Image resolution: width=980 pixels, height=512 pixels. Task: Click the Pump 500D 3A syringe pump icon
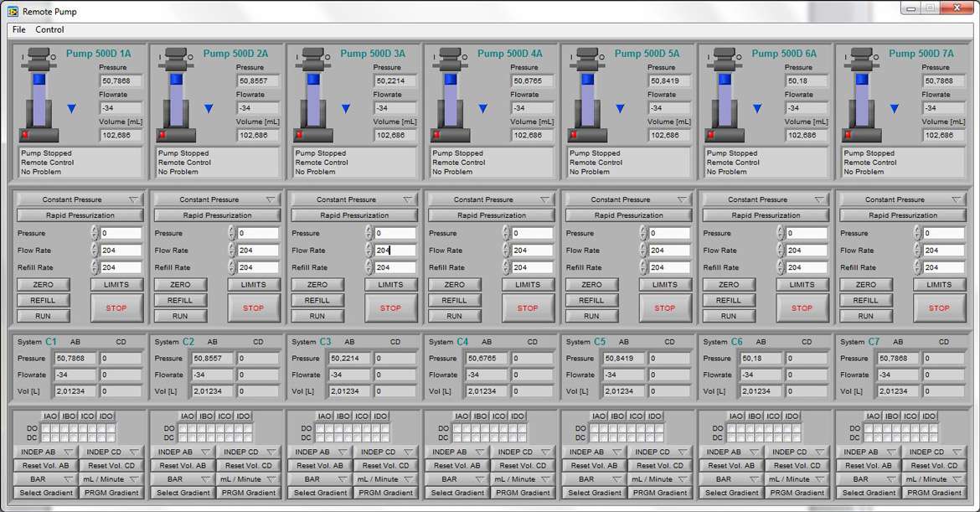[x=313, y=95]
